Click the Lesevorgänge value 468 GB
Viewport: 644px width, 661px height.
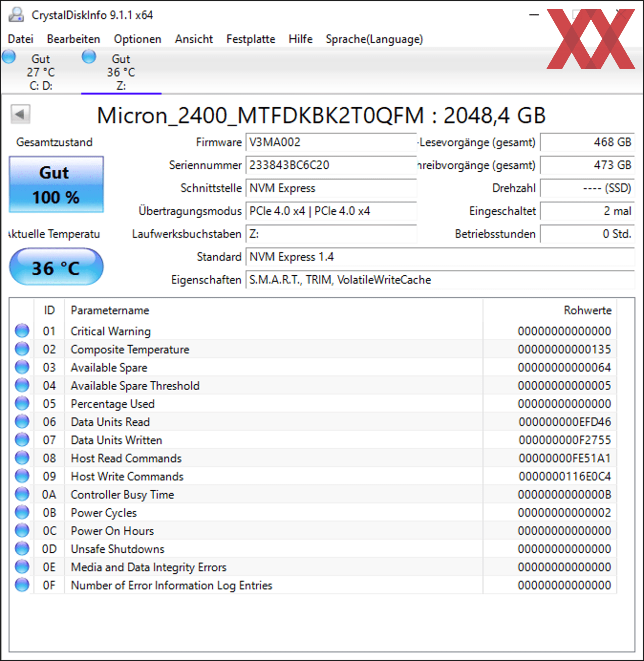tap(587, 142)
